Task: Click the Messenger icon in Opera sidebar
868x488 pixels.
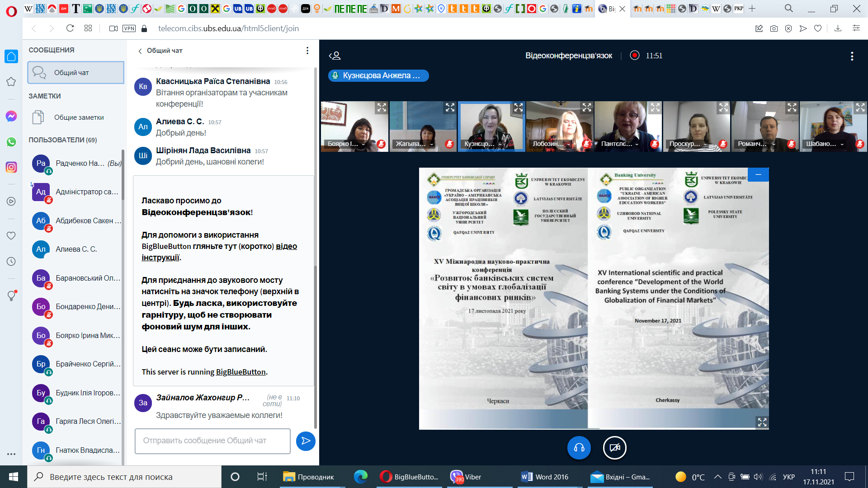Action: pos(11,116)
